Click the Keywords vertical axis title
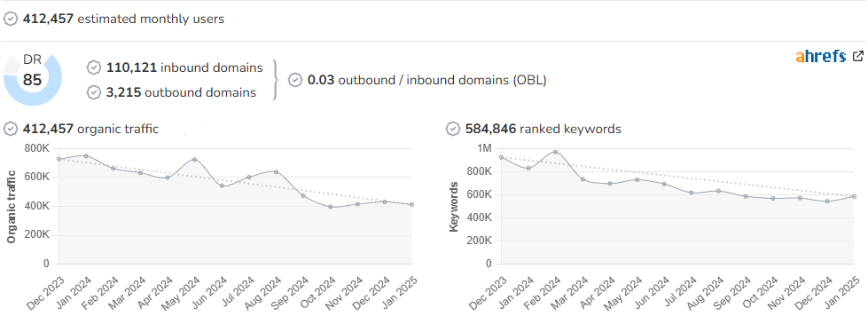 (x=454, y=206)
